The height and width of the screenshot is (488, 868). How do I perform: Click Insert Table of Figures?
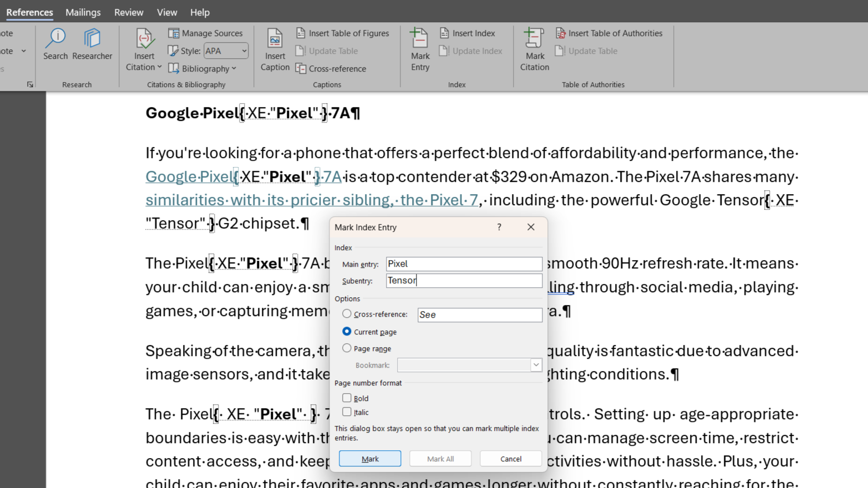click(342, 33)
